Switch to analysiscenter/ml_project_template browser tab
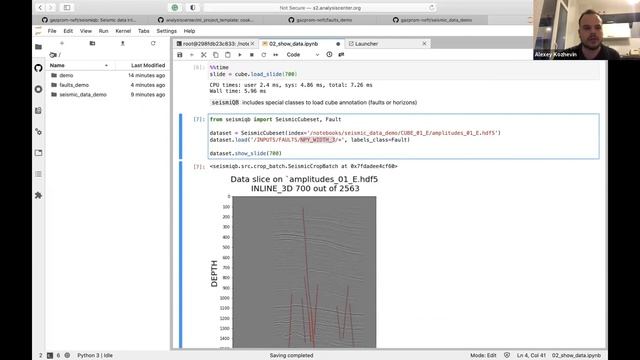Viewport: 640px width, 360px height. click(206, 20)
